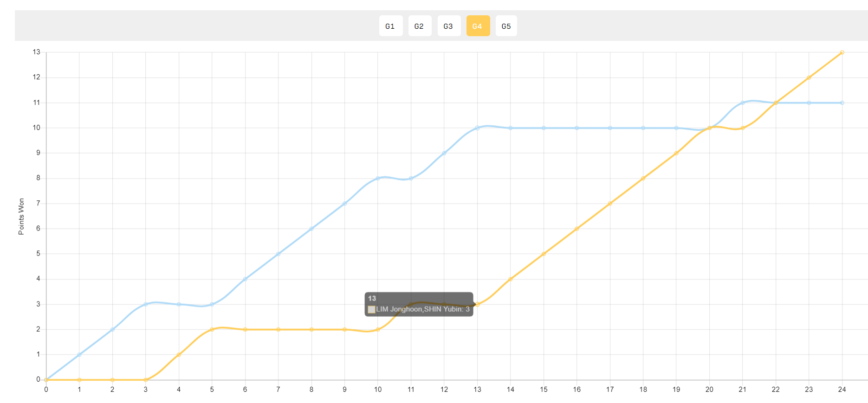868x403 pixels.
Task: Click the origin data point at zero
Action: pyautogui.click(x=46, y=380)
